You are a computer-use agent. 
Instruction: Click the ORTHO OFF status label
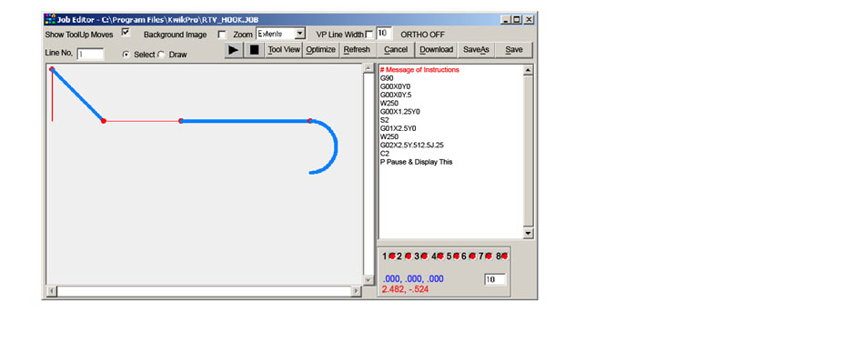click(x=422, y=35)
